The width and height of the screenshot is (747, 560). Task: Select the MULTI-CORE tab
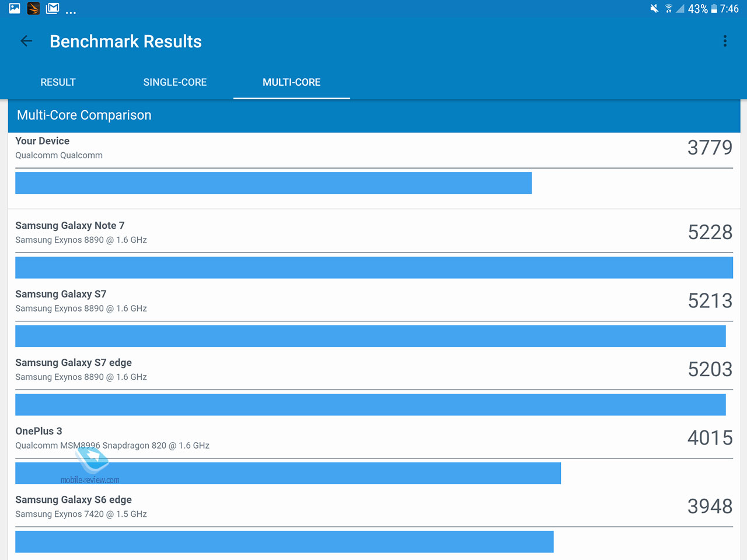coord(292,82)
